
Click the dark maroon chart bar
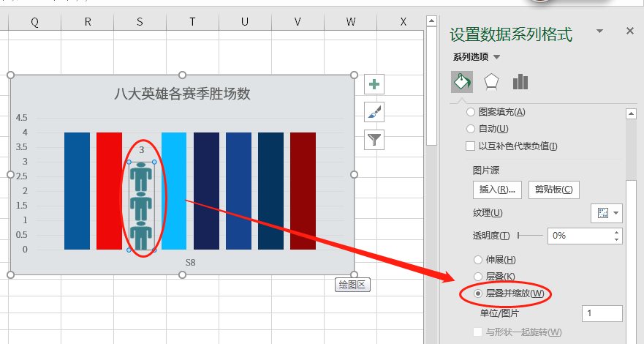[x=303, y=191]
